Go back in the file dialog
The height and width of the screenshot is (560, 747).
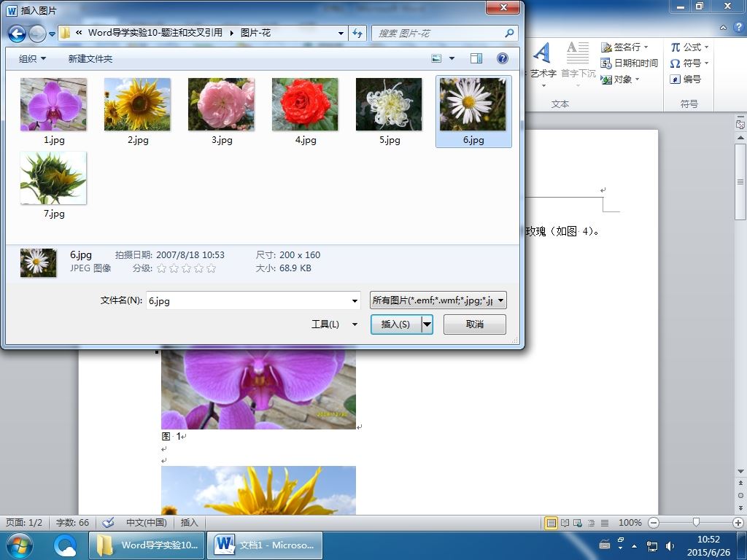pos(18,34)
